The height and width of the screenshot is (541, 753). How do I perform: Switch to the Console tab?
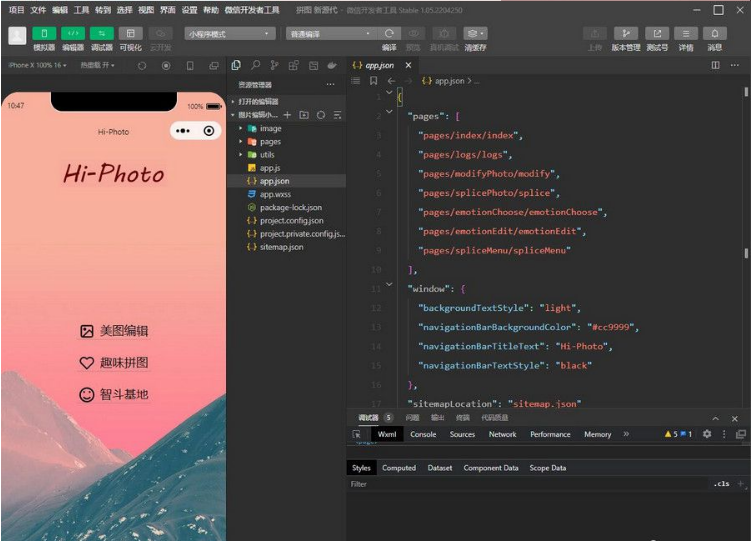pyautogui.click(x=423, y=434)
